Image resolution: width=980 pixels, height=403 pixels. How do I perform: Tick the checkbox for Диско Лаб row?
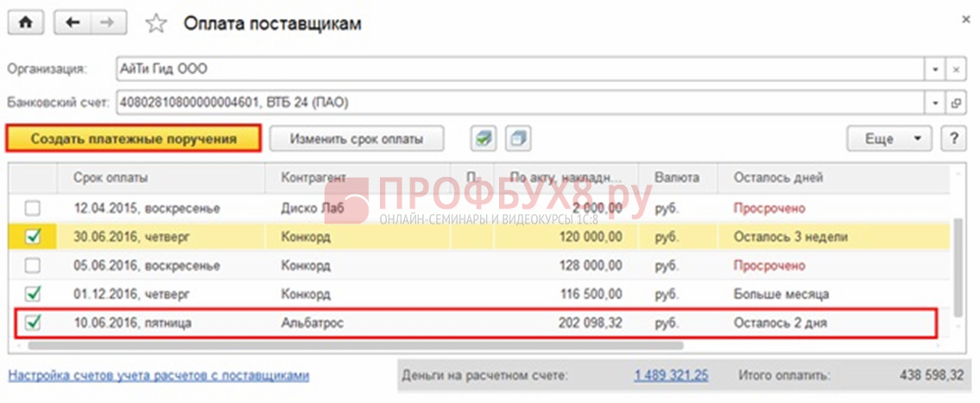[x=33, y=208]
